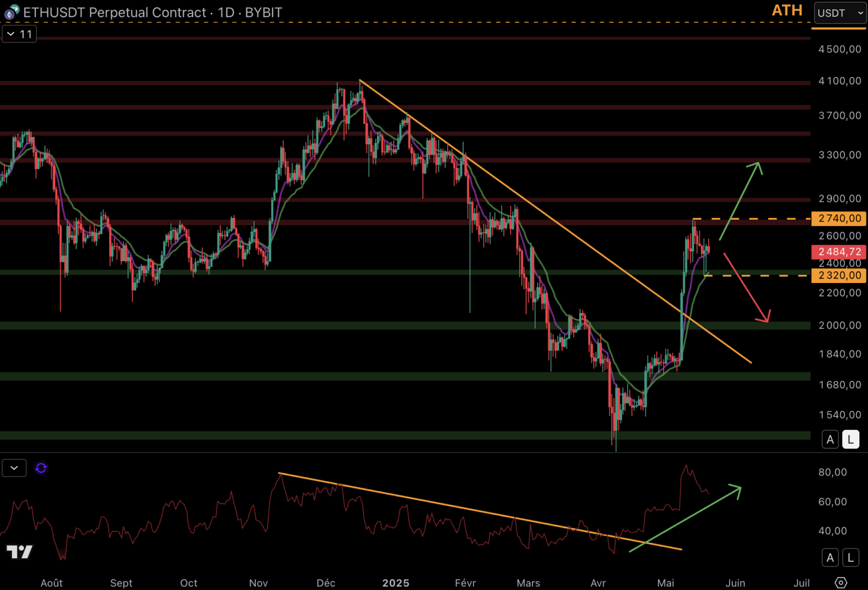Click the Nov label on time axis

point(259,583)
